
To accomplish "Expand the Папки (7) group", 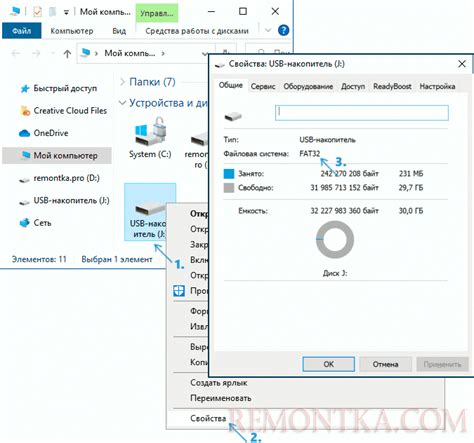I will [122, 82].
